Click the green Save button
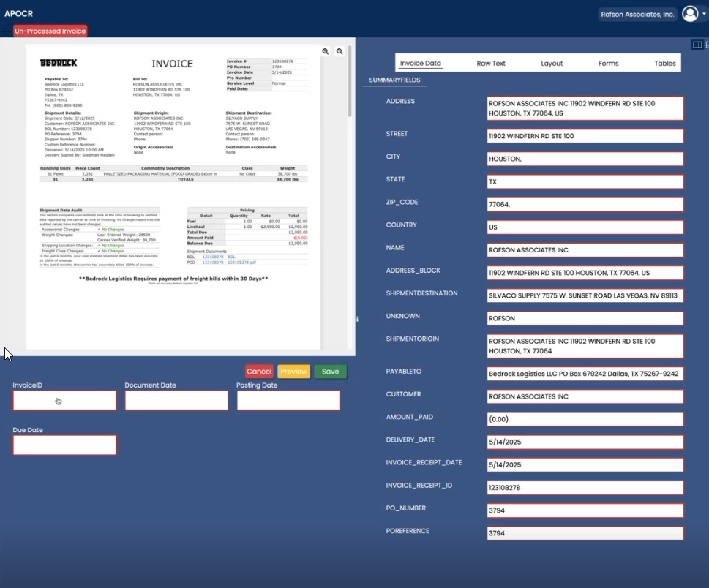The height and width of the screenshot is (588, 709). pyautogui.click(x=330, y=372)
